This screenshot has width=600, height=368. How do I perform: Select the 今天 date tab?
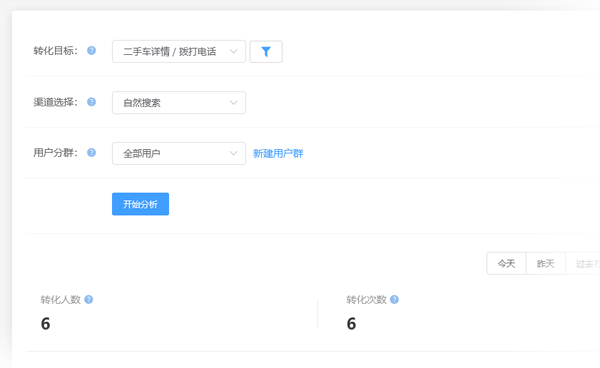point(506,264)
